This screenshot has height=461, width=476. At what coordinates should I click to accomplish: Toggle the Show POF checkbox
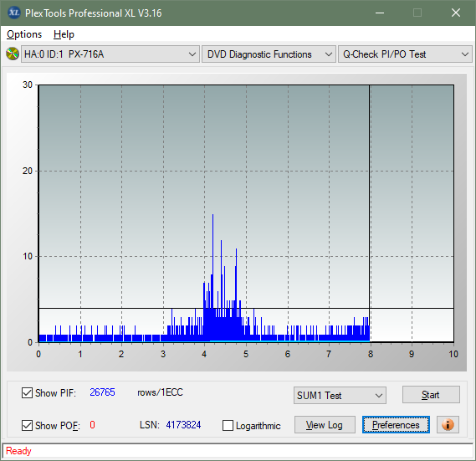(27, 425)
